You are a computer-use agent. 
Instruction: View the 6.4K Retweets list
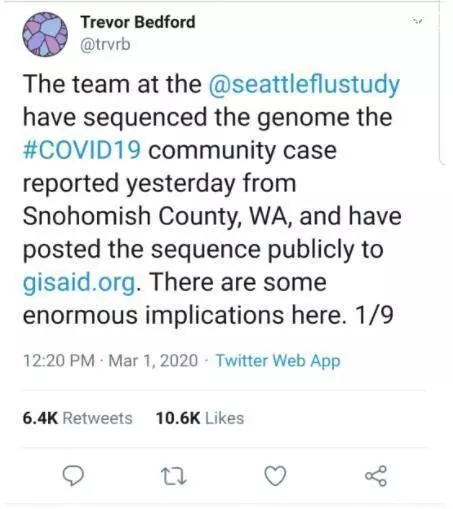(77, 418)
